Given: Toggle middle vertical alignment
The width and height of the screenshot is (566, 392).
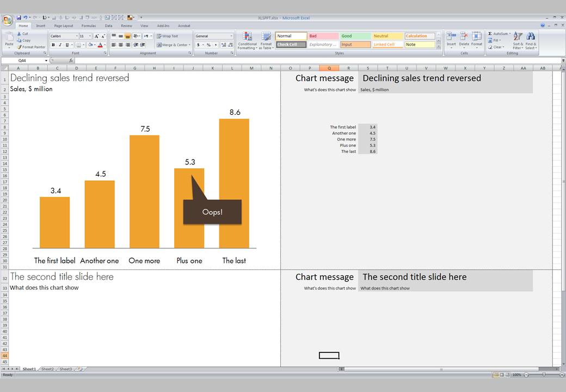Looking at the screenshot, I should (121, 36).
